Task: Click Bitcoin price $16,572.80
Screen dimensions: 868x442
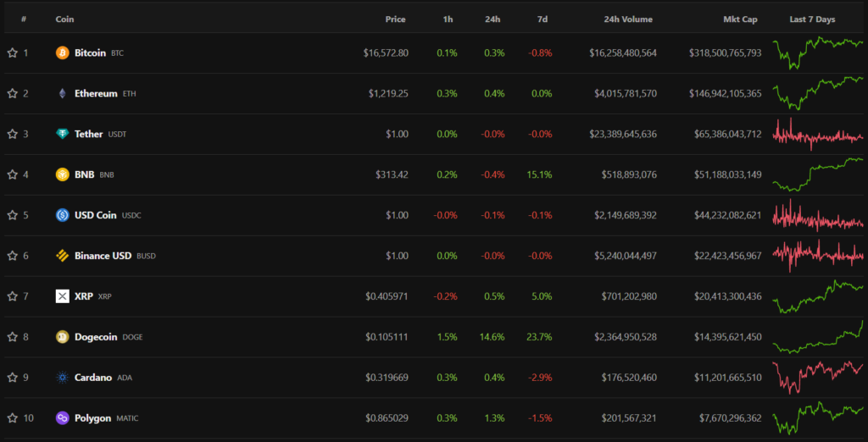Action: click(386, 53)
